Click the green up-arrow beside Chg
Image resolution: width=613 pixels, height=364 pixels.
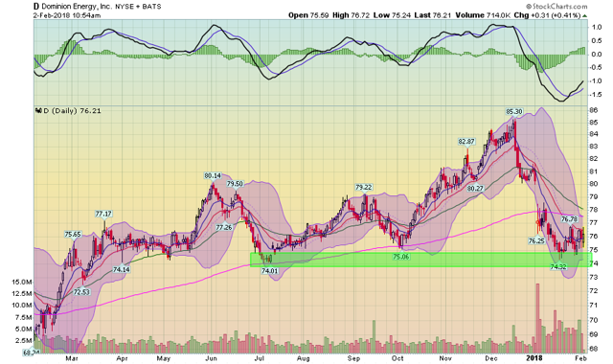coord(585,15)
